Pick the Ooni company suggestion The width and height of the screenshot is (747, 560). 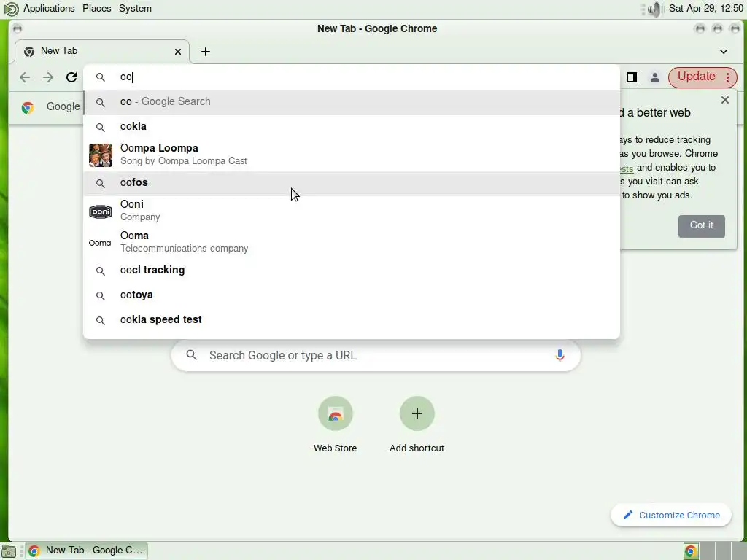point(352,211)
